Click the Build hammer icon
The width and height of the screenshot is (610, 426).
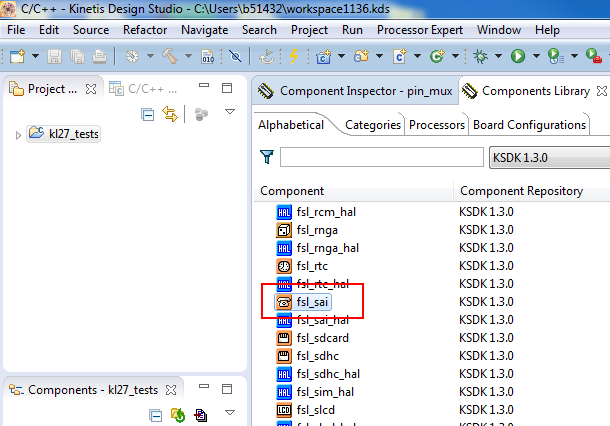pos(170,57)
